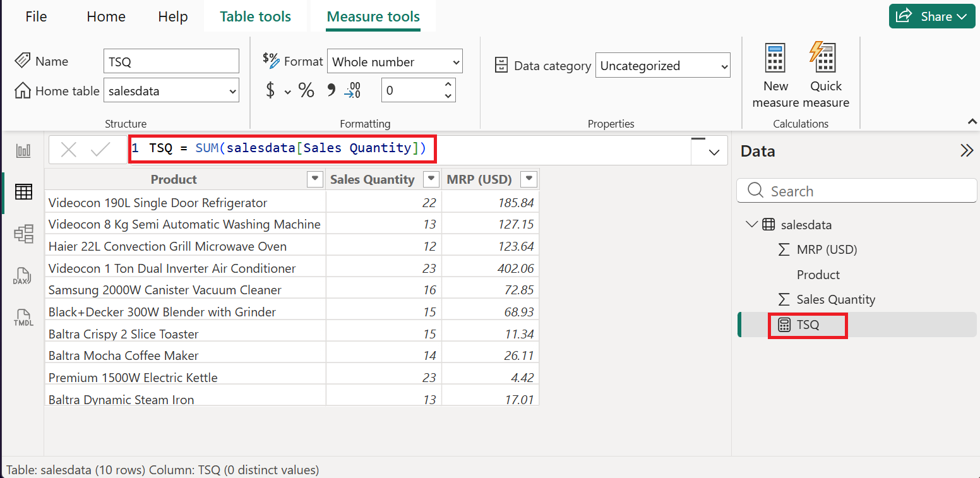The image size is (980, 478).
Task: Apply percentage format with % icon
Action: pos(306,91)
